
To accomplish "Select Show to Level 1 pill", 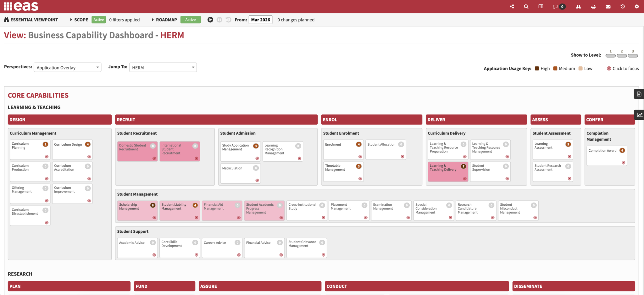I will click(611, 56).
